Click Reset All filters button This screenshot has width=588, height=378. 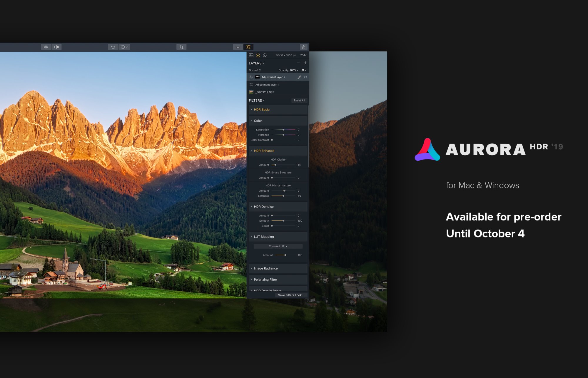pyautogui.click(x=299, y=101)
